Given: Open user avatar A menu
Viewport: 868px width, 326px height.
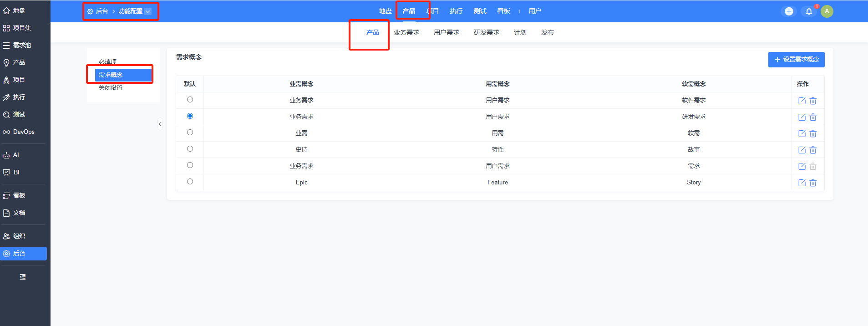Looking at the screenshot, I should pos(827,11).
